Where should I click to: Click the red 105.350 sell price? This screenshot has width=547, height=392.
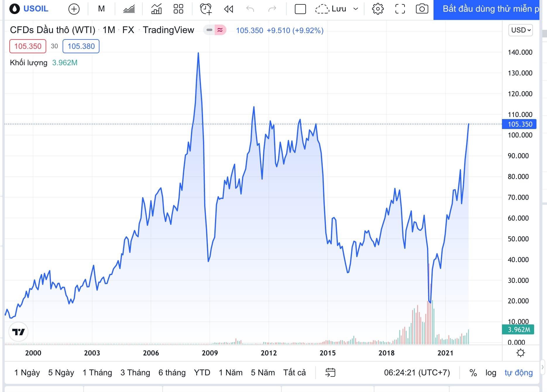pyautogui.click(x=28, y=46)
